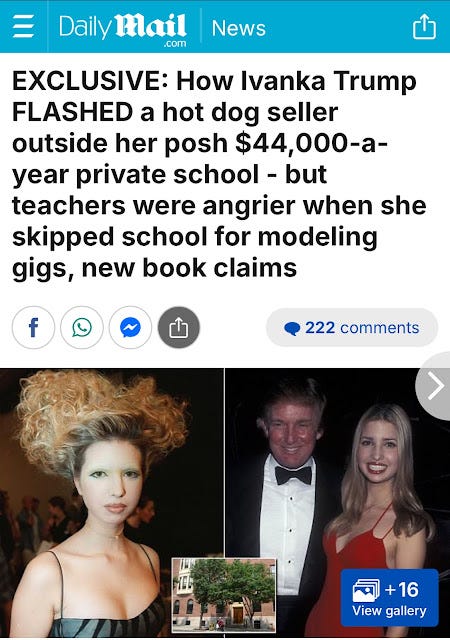Tap the article headline text
Viewport: 450px width, 640px height.
coord(219,174)
